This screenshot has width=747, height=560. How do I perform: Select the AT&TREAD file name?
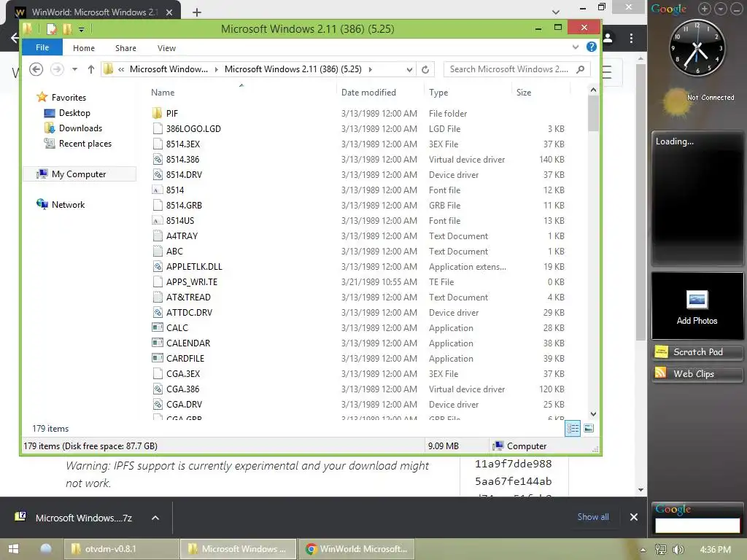[188, 297]
